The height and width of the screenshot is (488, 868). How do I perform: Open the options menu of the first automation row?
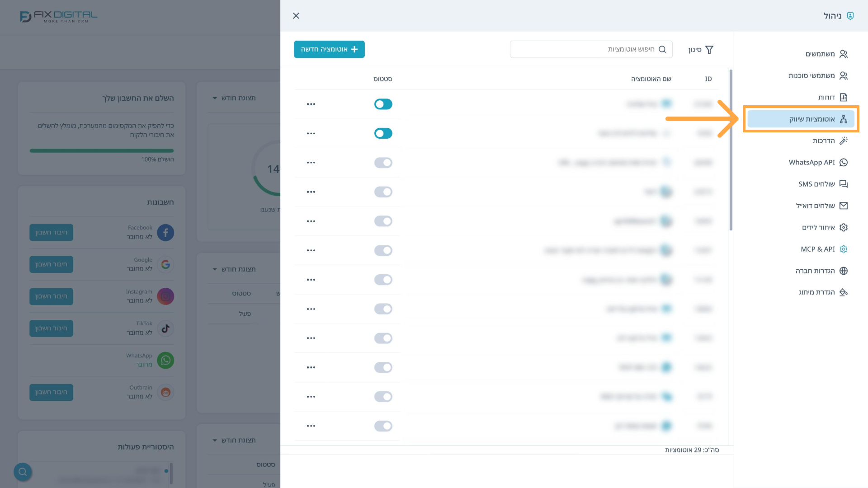(311, 104)
